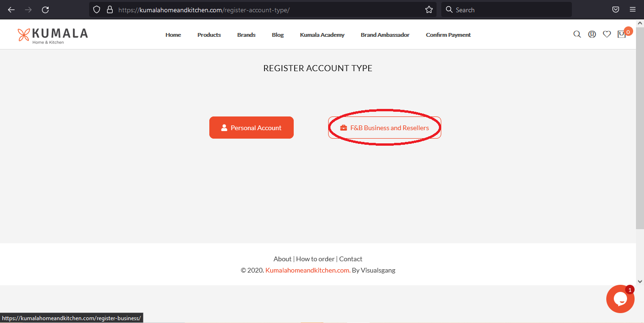Choose F&B Business and Resellers button
The image size is (644, 323).
click(385, 128)
